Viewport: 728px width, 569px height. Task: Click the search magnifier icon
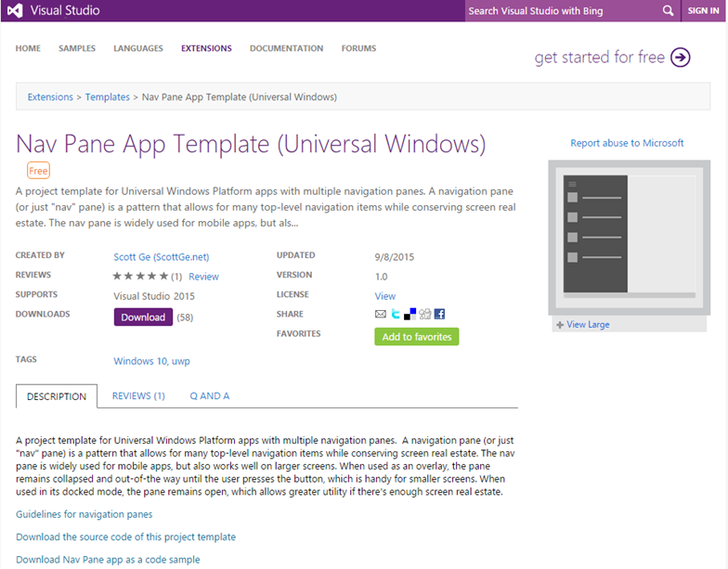(668, 11)
